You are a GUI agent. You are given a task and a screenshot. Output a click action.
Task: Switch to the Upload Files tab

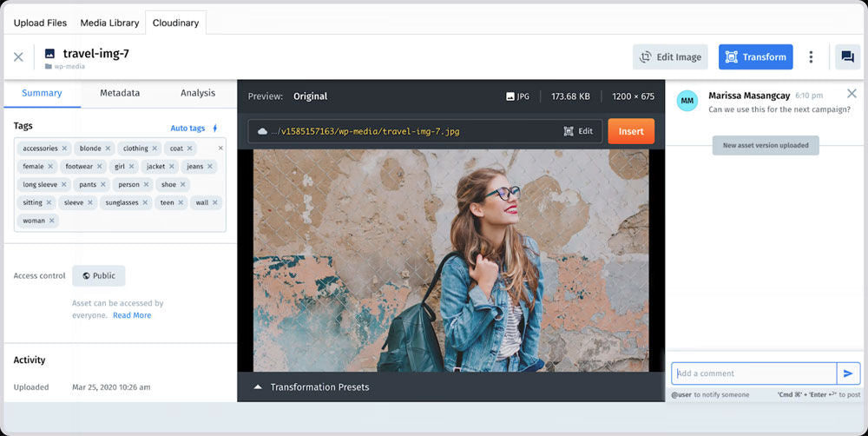[x=40, y=23]
